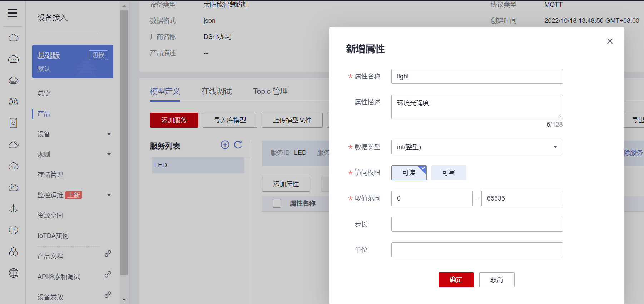Close the 新增属性 dialog with X
Viewport: 644px width, 304px height.
click(610, 41)
